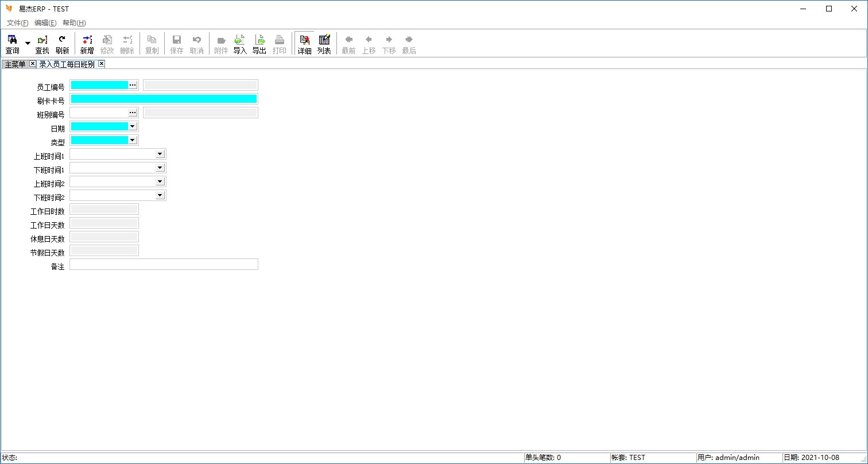Click the 班别编号 lookup ellipsis button
This screenshot has height=464, width=868.
pos(133,113)
